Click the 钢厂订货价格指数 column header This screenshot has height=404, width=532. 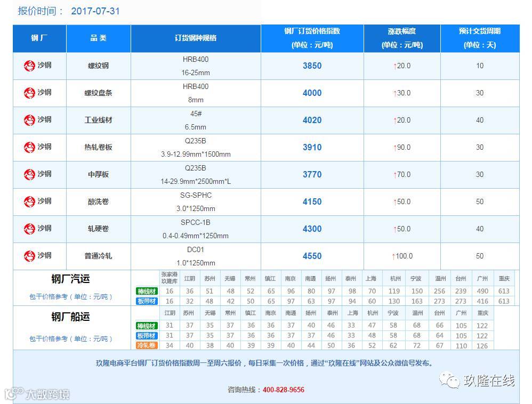tap(312, 38)
